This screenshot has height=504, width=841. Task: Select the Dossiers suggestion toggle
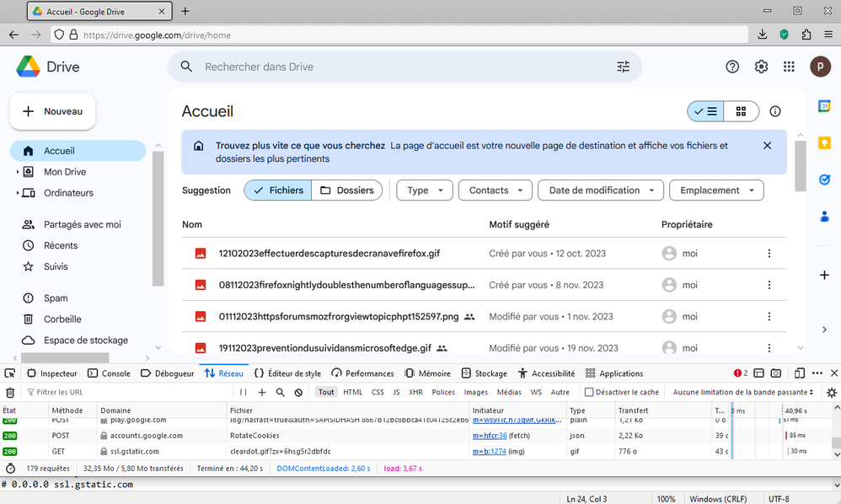point(346,190)
